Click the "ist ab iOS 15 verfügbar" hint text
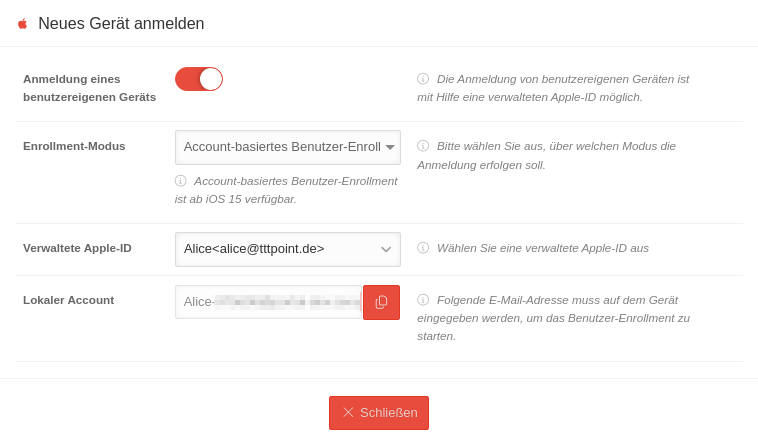Screen dimensions: 758x446 (x=236, y=199)
